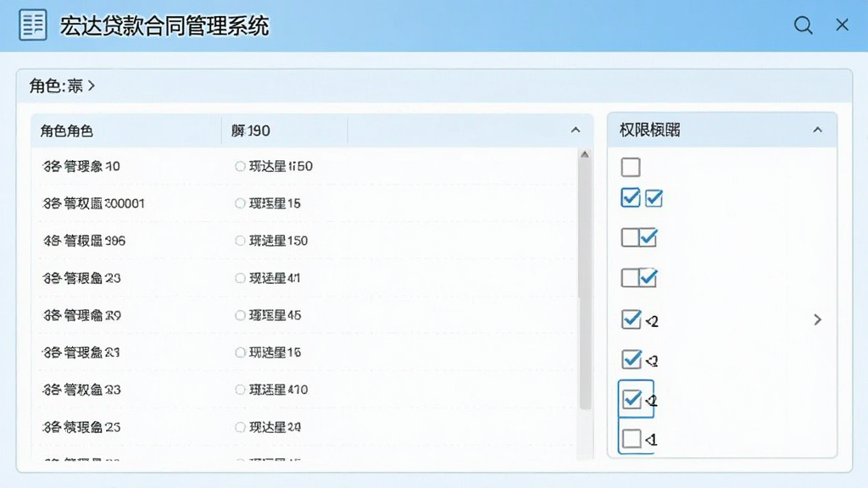868x488 pixels.
Task: Click the row text ending 管理 10
Action: 81,166
